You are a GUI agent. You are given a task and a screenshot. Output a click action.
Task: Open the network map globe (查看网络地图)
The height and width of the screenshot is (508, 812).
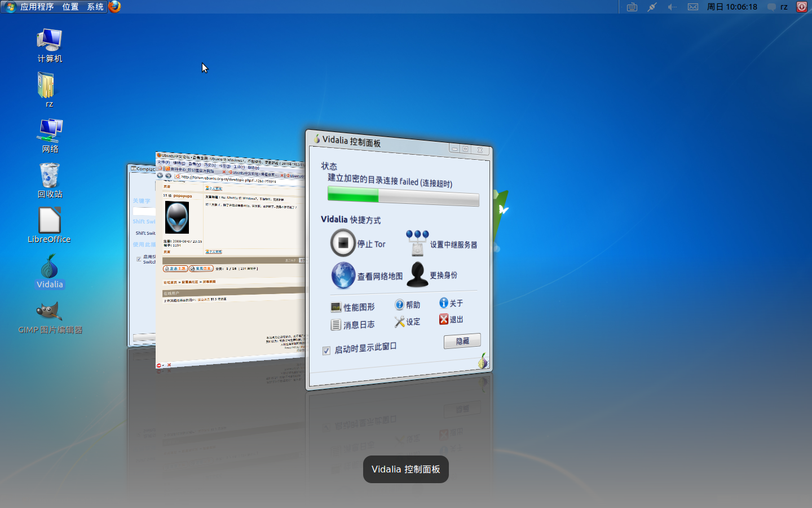[343, 275]
